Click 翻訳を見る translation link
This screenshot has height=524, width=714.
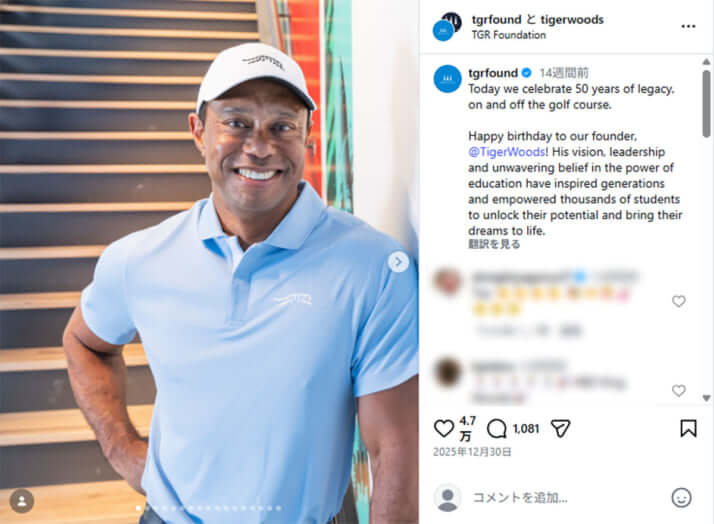[x=494, y=244]
